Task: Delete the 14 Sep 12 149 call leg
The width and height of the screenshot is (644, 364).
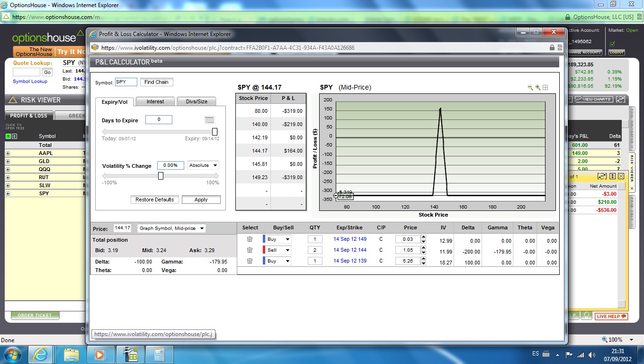Action: point(250,239)
